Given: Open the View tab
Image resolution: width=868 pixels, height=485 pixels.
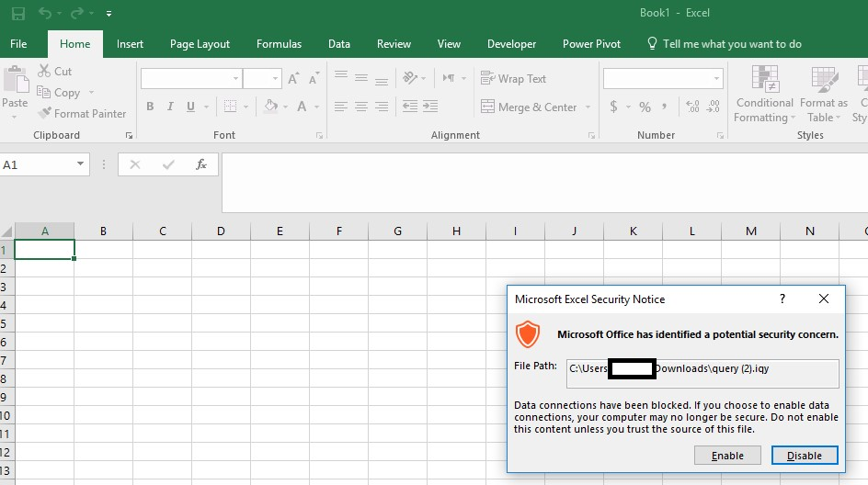Looking at the screenshot, I should pyautogui.click(x=449, y=44).
